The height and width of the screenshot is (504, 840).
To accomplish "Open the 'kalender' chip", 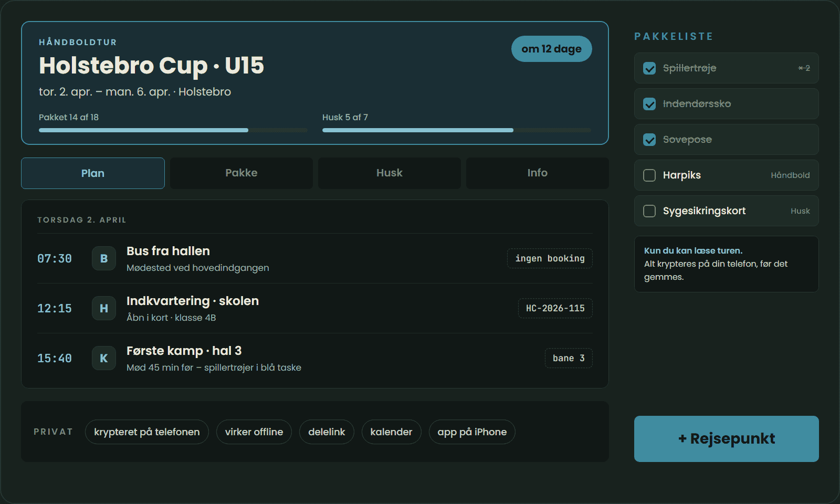I will click(392, 432).
